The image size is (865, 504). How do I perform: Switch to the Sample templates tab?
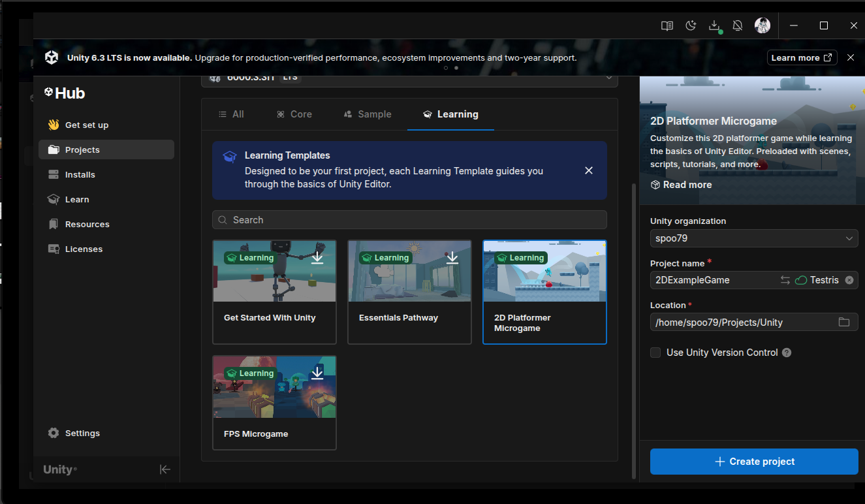coord(368,114)
